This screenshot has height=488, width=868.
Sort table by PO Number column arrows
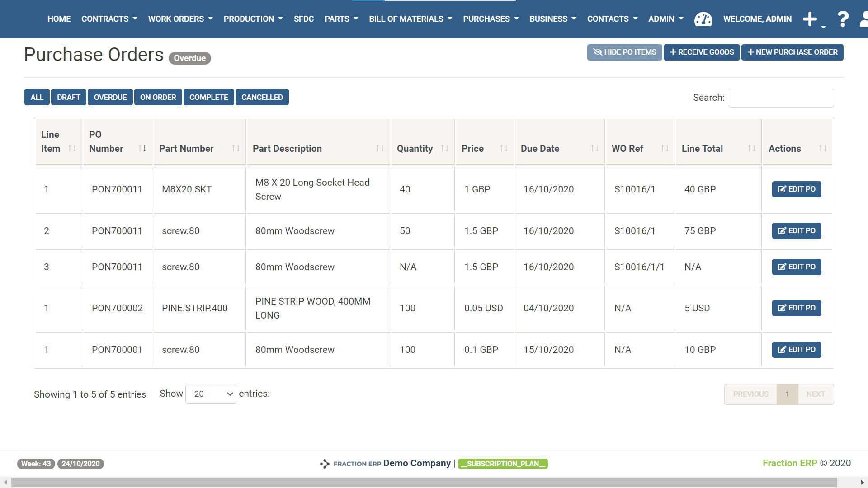pos(142,148)
